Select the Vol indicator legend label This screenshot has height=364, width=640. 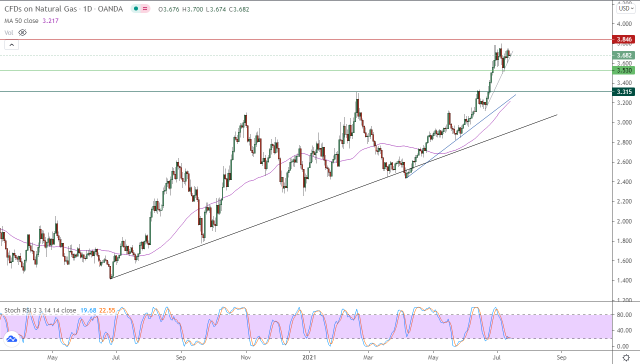[9, 32]
